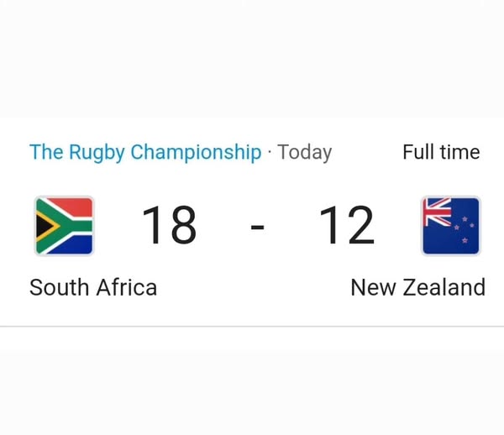Click the dash between the scores
504x435 pixels.
[x=258, y=227]
